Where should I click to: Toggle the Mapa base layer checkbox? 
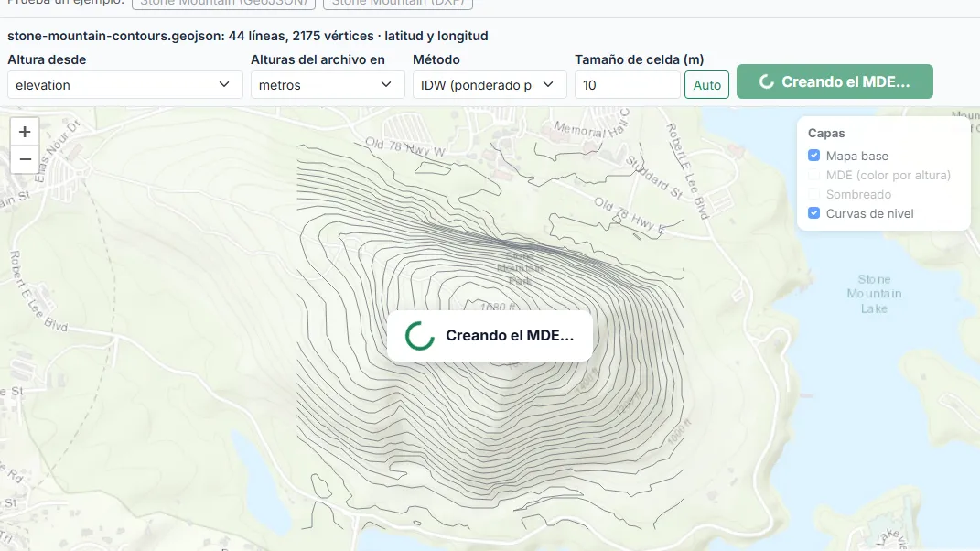point(813,156)
